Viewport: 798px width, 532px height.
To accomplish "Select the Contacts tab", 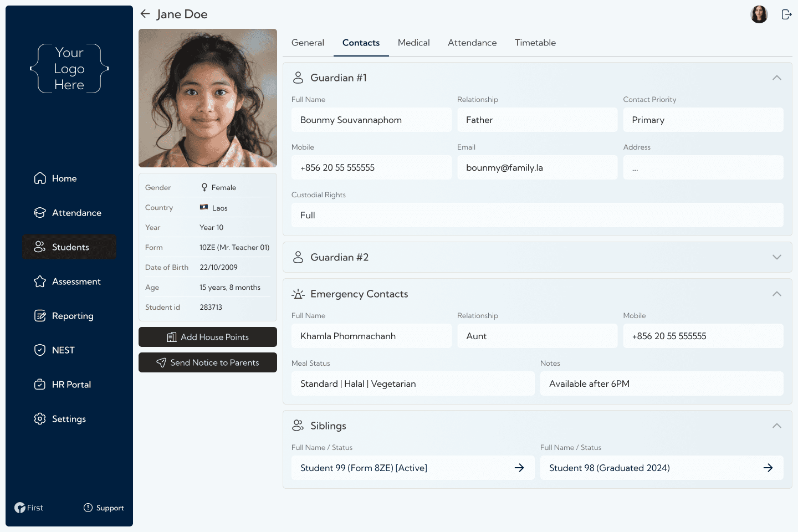I will click(x=361, y=43).
